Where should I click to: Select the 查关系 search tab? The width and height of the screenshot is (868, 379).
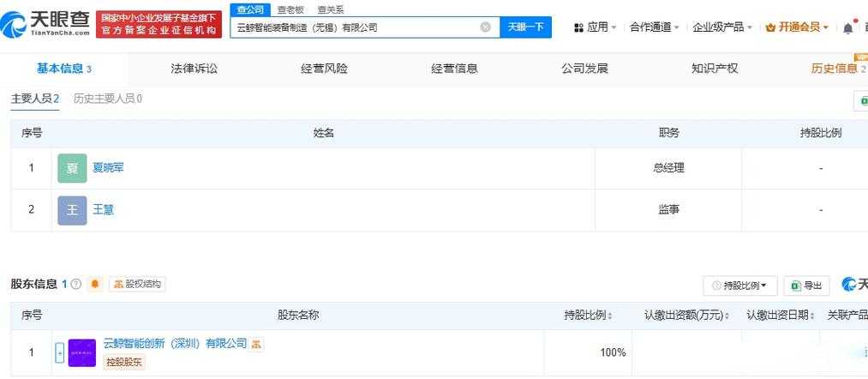tap(331, 10)
